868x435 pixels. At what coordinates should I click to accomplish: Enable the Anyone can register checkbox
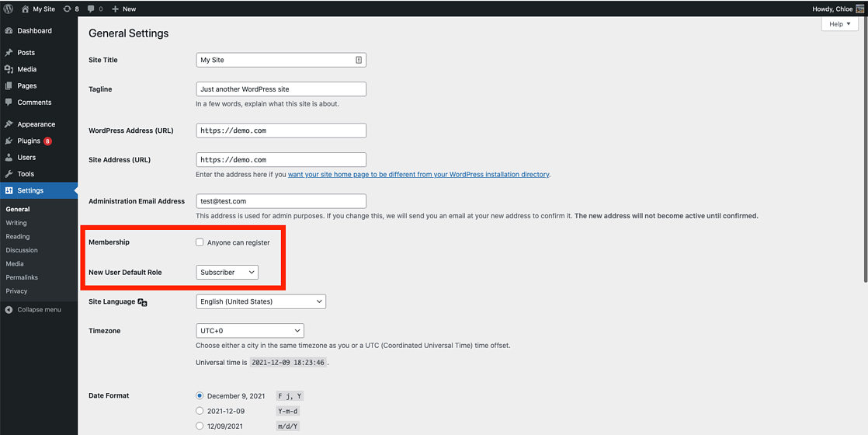coord(200,242)
